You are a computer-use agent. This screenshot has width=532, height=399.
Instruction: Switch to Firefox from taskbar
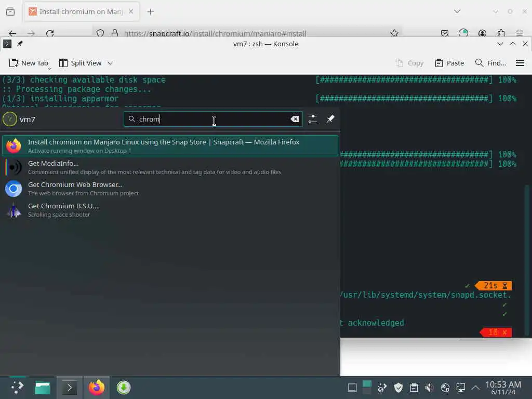pyautogui.click(x=97, y=388)
